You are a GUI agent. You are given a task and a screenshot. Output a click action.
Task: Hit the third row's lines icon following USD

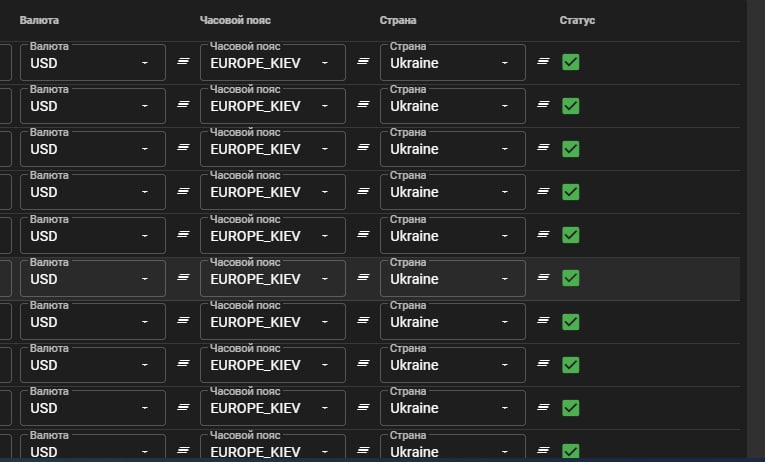183,147
